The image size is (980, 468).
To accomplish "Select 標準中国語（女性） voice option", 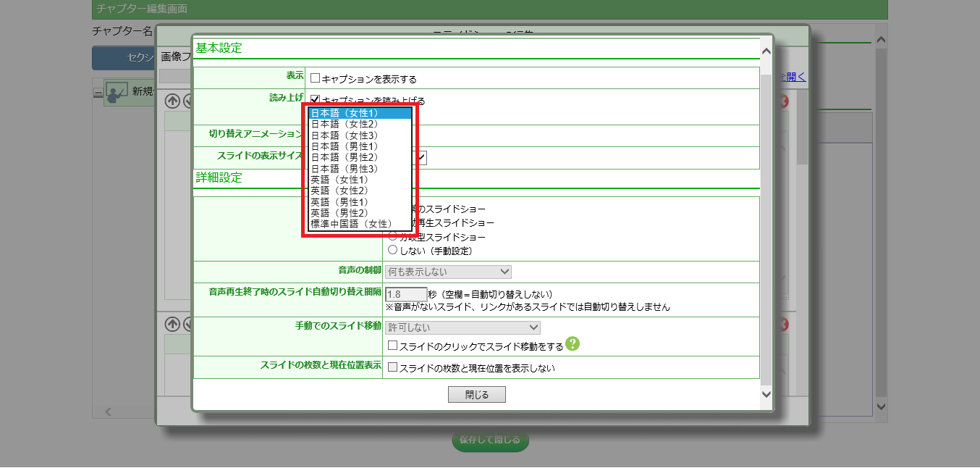I will click(x=351, y=224).
